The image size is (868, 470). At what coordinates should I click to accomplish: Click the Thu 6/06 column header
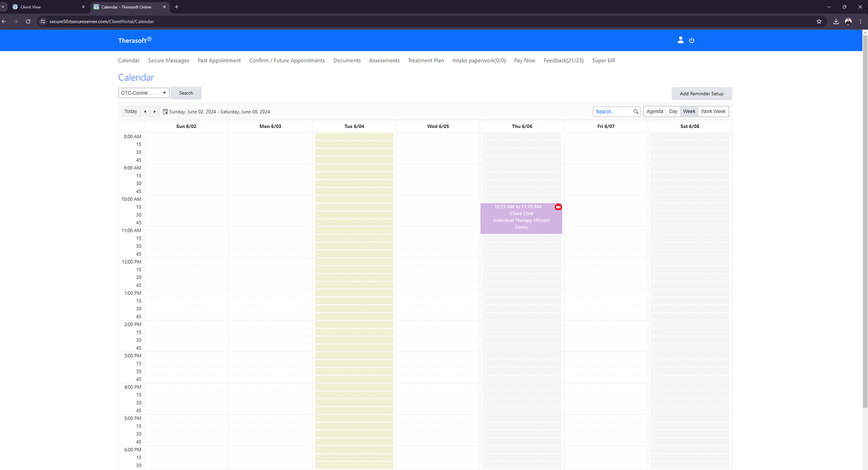(x=522, y=127)
